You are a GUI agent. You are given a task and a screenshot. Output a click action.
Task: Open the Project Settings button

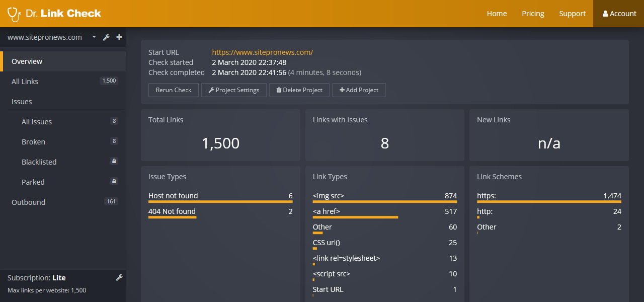pyautogui.click(x=234, y=90)
